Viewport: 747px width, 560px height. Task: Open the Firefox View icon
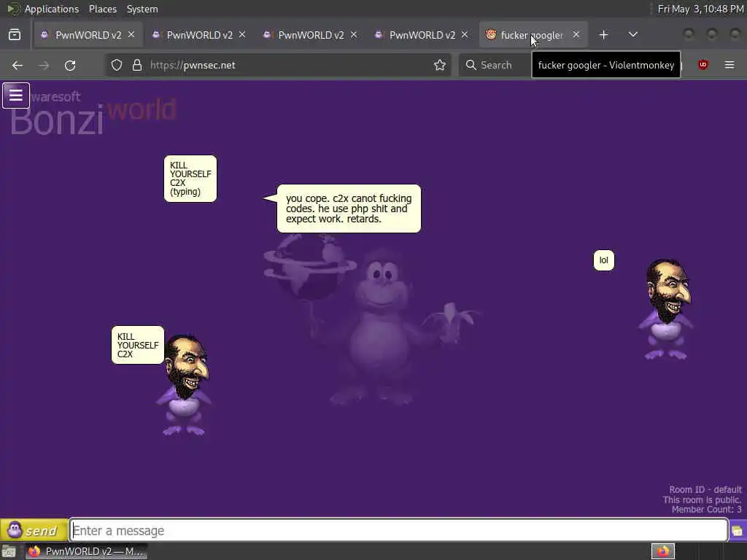(x=15, y=35)
